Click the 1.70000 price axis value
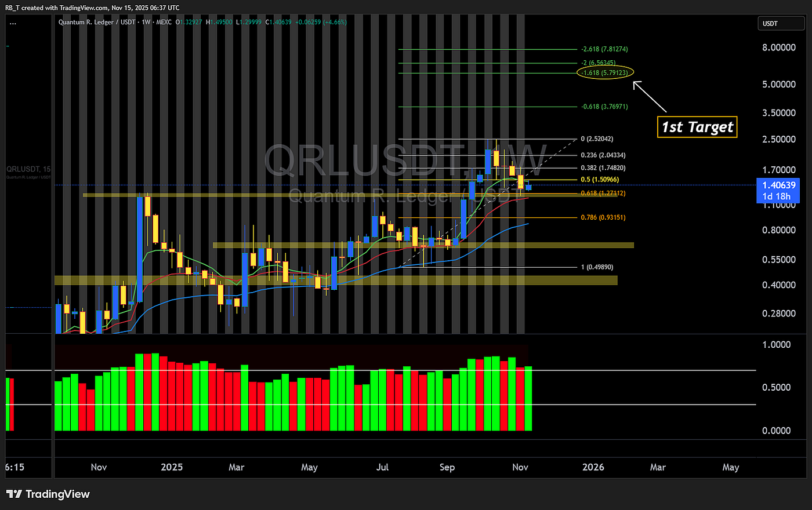Image resolution: width=812 pixels, height=510 pixels. (x=779, y=170)
